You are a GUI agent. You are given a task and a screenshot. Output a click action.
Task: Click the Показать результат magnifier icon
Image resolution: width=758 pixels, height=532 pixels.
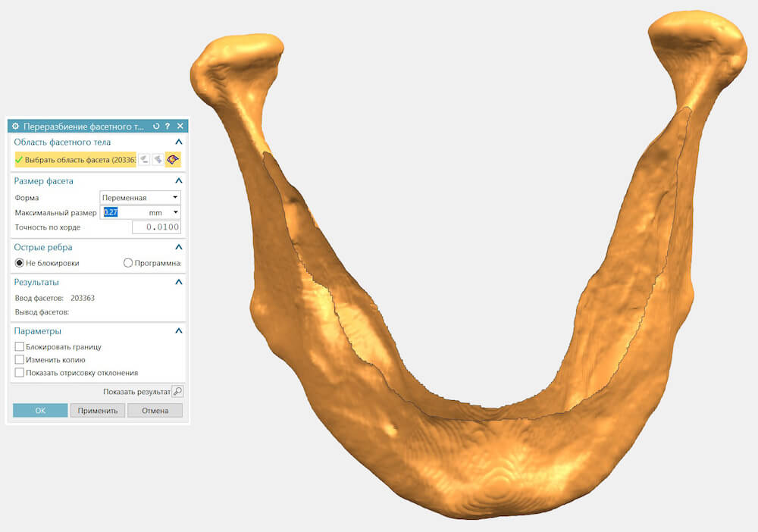point(178,391)
